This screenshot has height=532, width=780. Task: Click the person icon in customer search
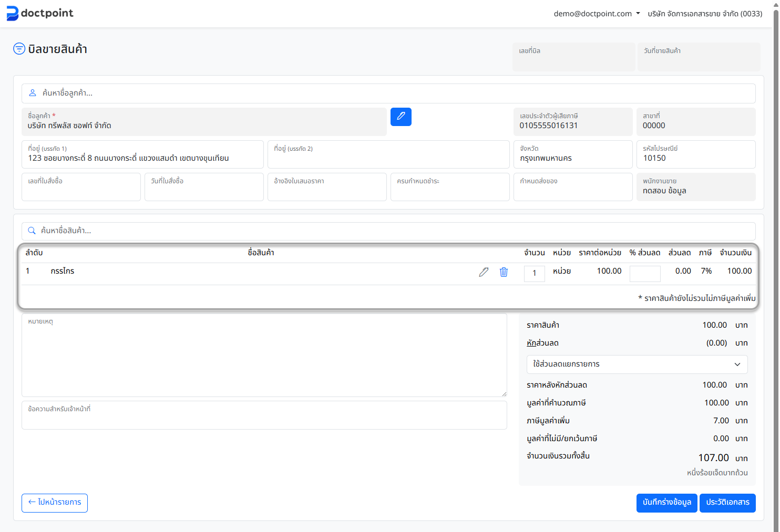click(32, 93)
